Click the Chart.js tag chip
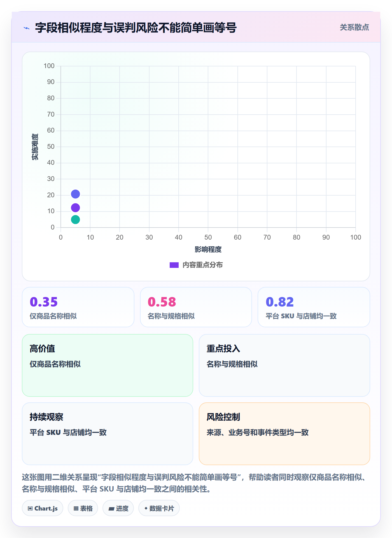 point(43,508)
